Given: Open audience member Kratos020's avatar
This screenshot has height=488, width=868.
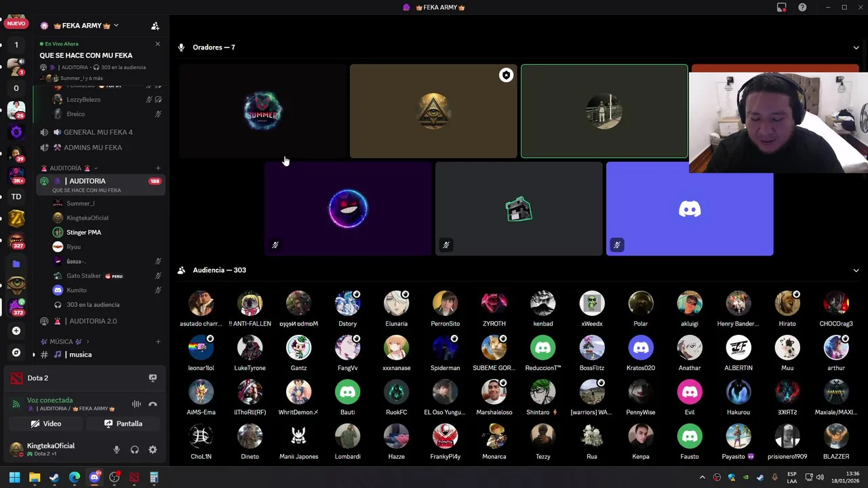Looking at the screenshot, I should (x=640, y=348).
